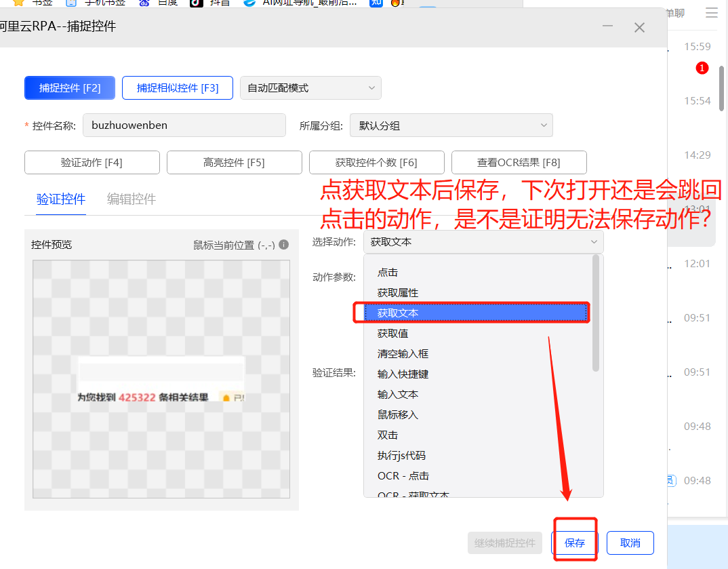This screenshot has width=728, height=569.
Task: Click the 捕捉相似控件 [F3] button
Action: (178, 87)
